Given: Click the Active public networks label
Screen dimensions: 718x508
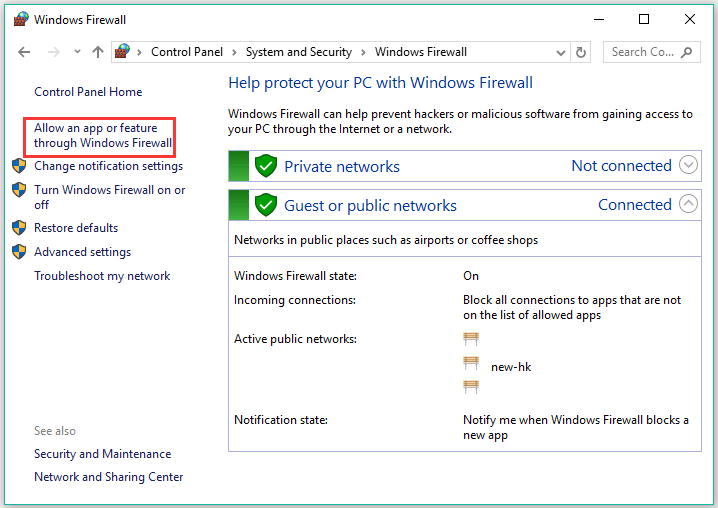Looking at the screenshot, I should point(295,339).
